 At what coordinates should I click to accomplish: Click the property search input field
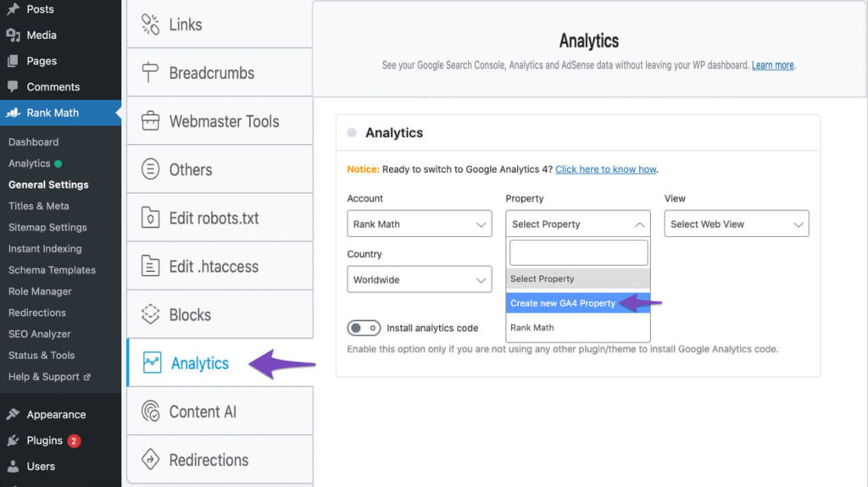pos(578,252)
